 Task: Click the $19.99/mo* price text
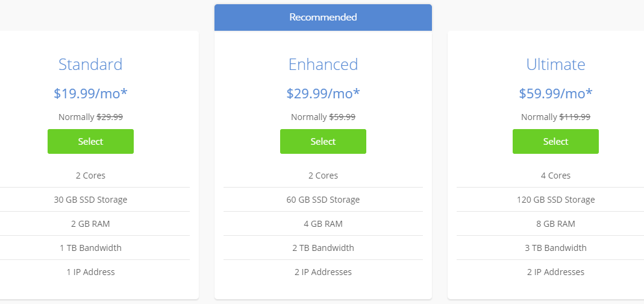pyautogui.click(x=90, y=93)
